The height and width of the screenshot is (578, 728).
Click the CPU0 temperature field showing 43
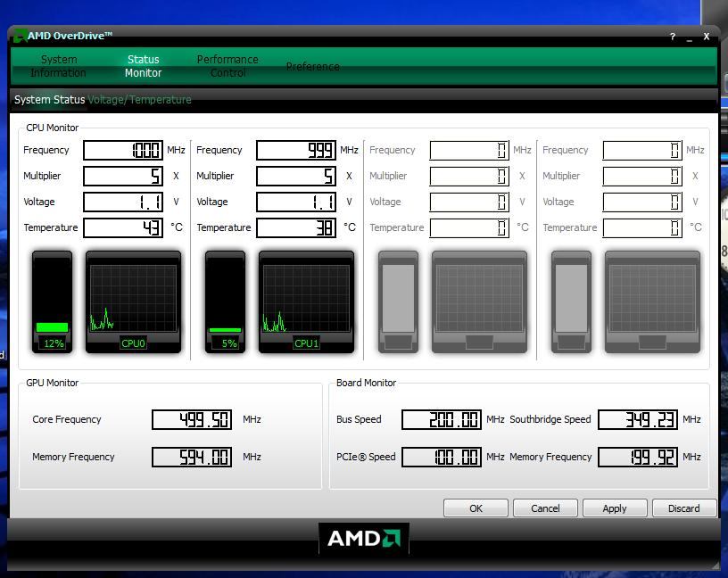click(123, 227)
